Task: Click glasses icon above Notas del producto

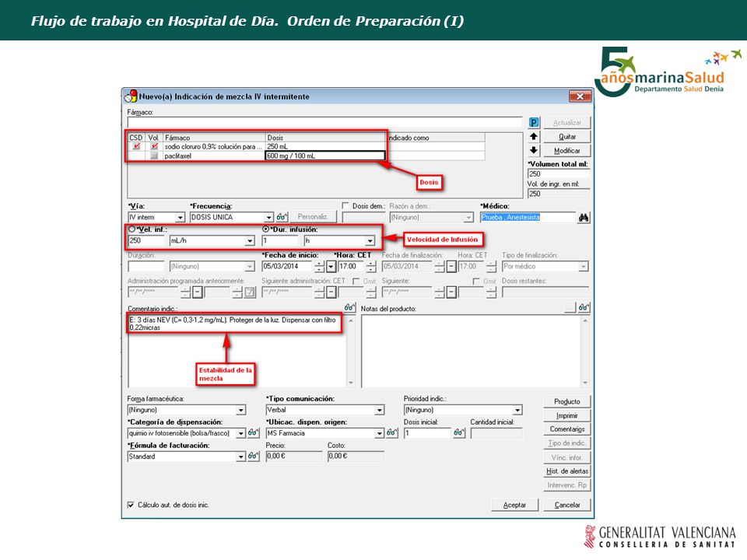Action: (x=584, y=308)
